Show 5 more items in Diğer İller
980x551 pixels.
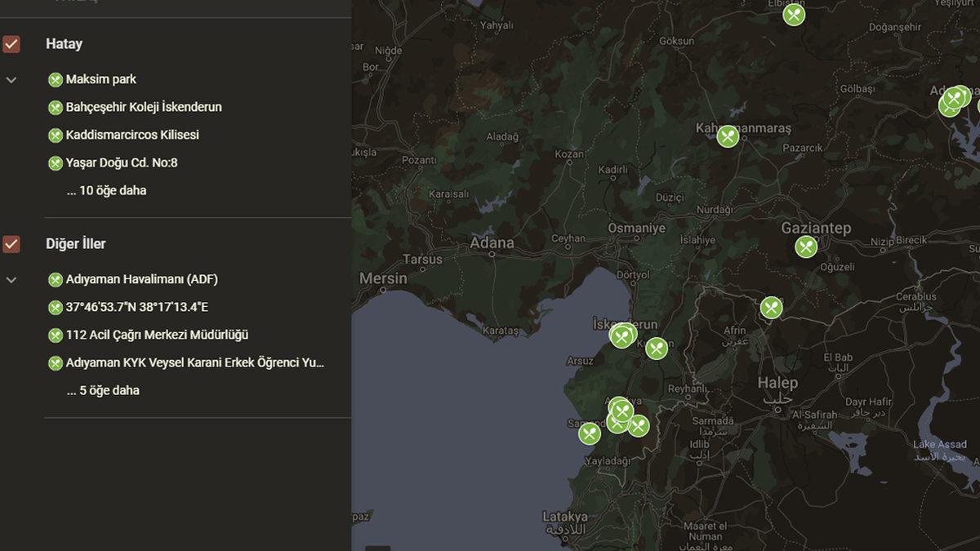pyautogui.click(x=104, y=391)
